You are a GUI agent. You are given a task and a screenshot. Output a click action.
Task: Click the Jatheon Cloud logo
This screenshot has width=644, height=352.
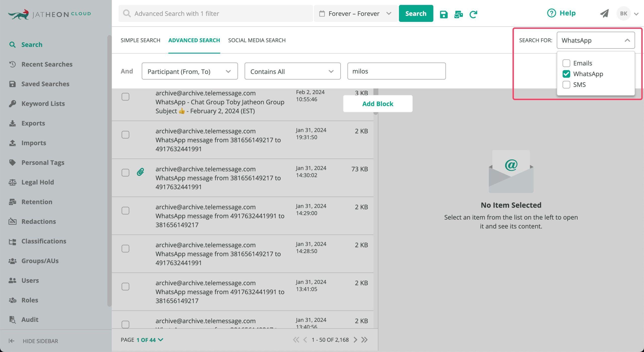(x=49, y=14)
